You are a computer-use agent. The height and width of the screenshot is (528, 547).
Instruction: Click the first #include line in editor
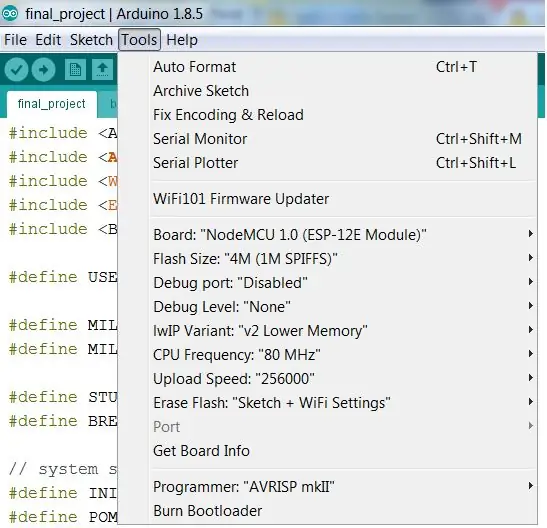click(63, 133)
